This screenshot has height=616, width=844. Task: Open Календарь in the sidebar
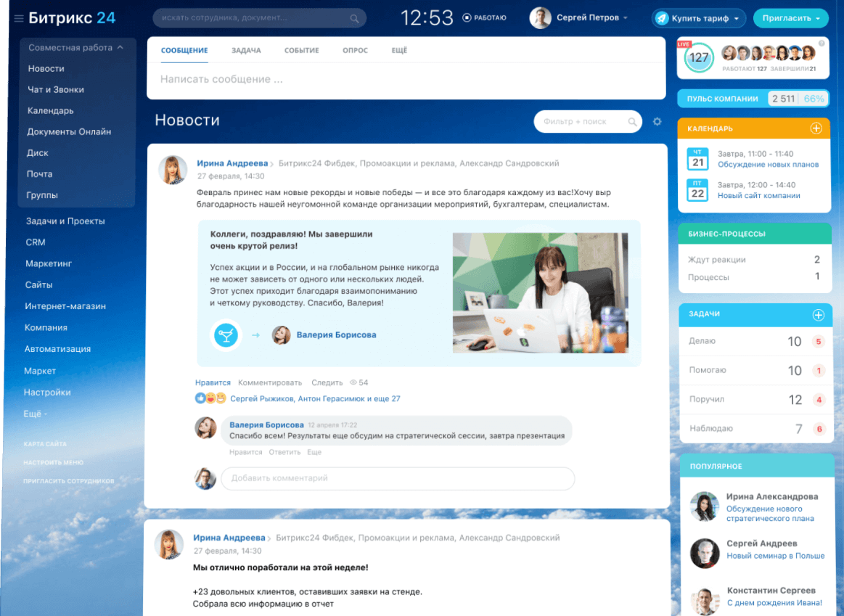click(51, 110)
